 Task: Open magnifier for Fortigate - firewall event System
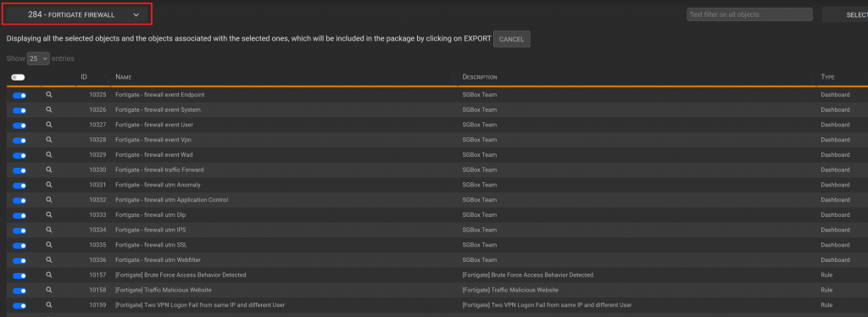coord(48,109)
